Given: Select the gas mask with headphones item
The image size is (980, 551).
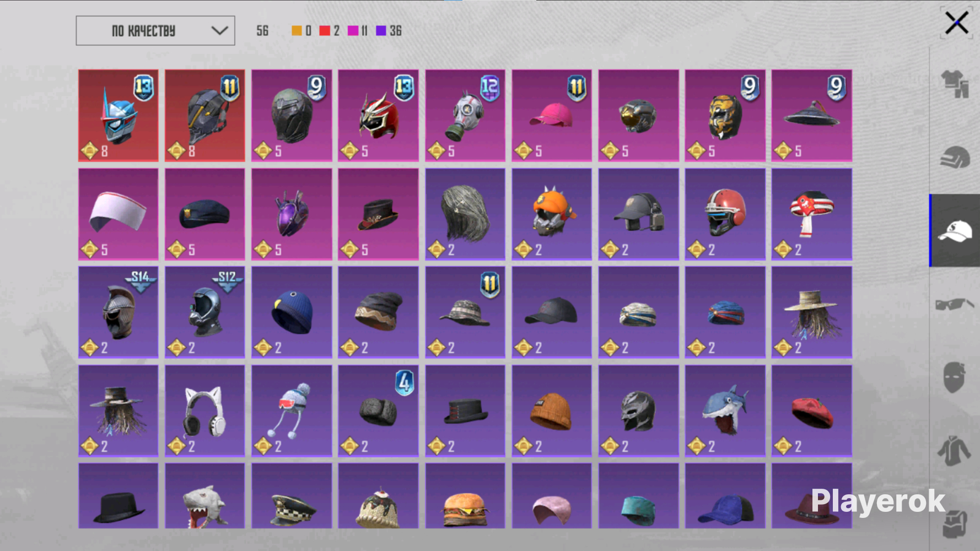Looking at the screenshot, I should click(465, 116).
